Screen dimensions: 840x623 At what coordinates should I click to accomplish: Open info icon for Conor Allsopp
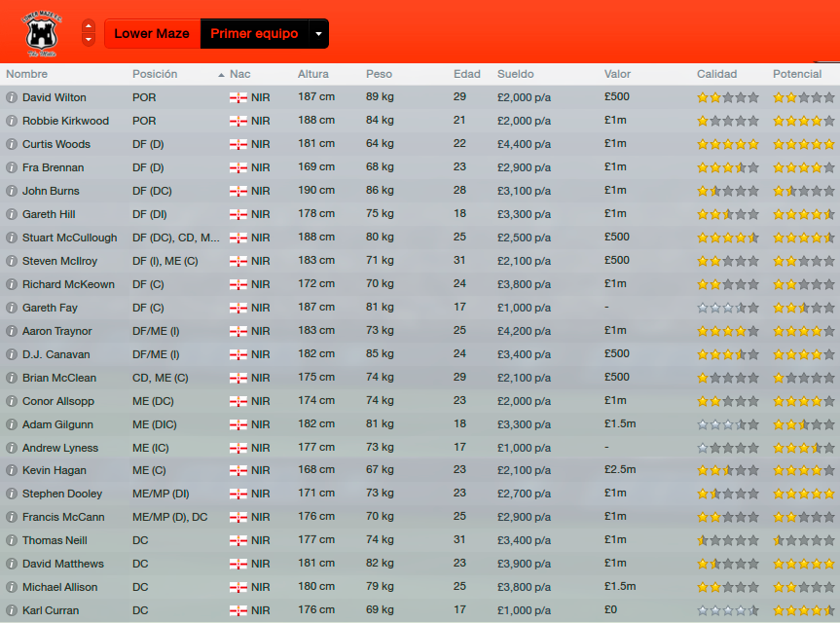click(12, 401)
